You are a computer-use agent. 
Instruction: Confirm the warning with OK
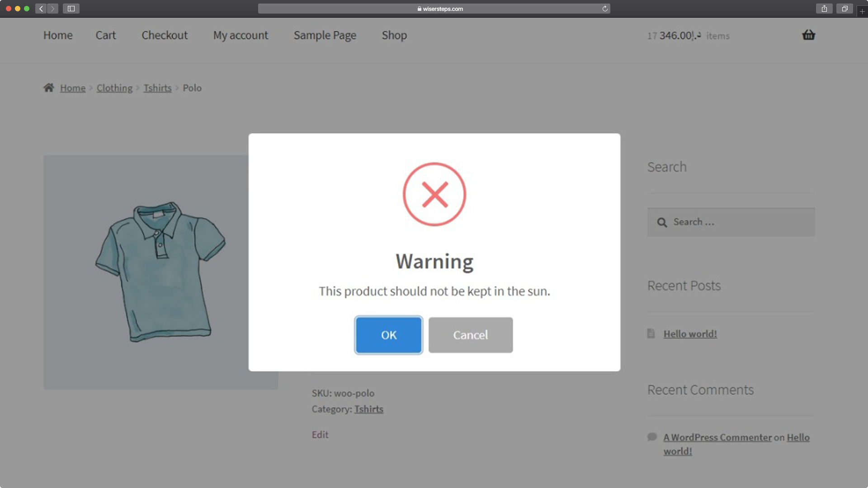(x=388, y=335)
